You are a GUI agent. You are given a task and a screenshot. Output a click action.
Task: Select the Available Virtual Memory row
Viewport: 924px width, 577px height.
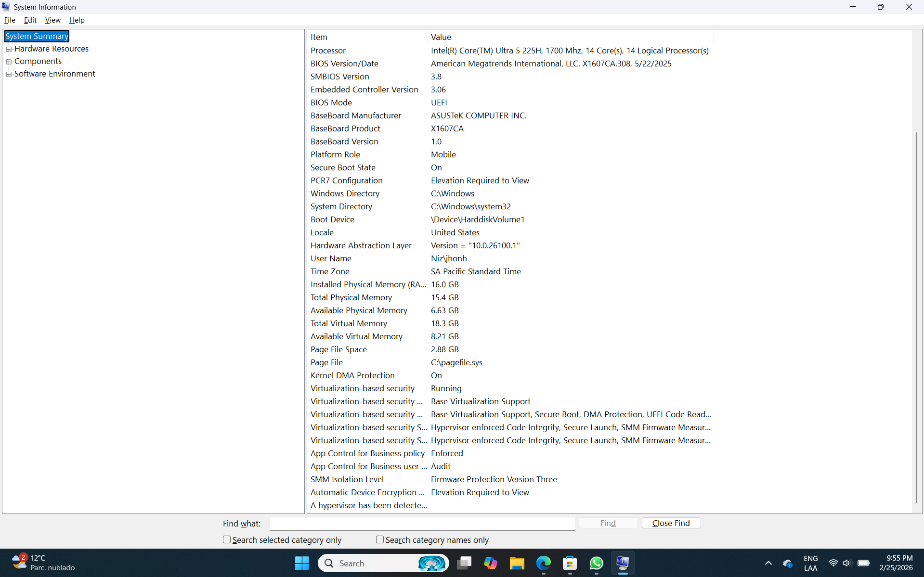click(510, 336)
